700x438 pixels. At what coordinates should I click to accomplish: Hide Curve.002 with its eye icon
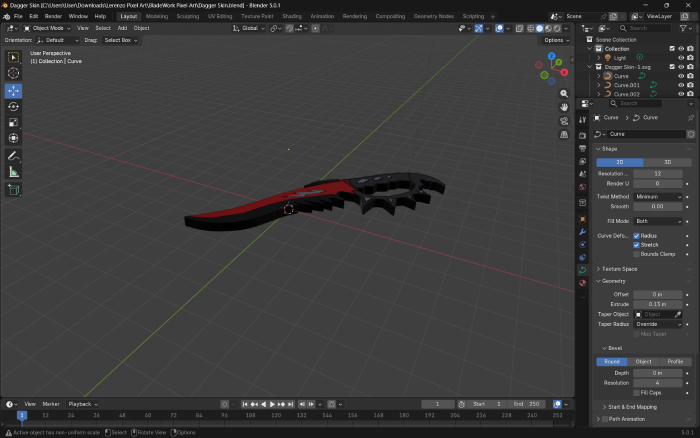[x=681, y=94]
